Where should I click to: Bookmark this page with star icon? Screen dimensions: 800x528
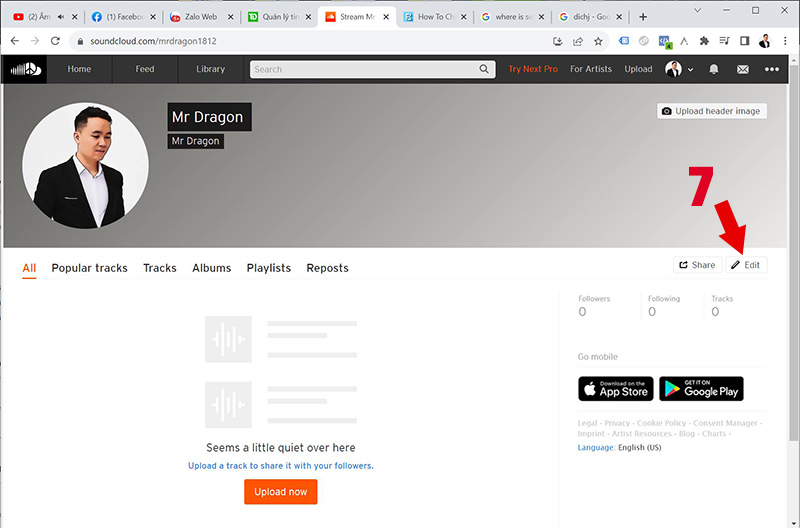point(598,41)
